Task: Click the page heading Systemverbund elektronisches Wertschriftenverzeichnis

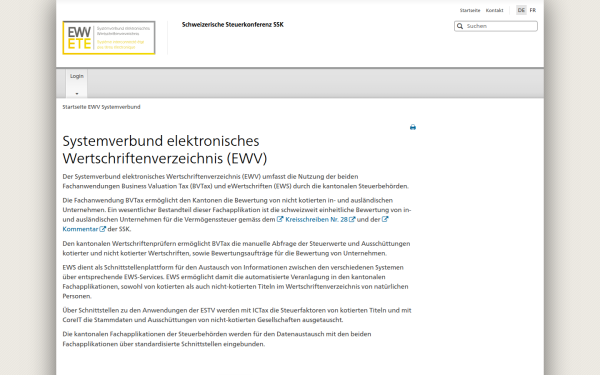Action: [x=165, y=150]
